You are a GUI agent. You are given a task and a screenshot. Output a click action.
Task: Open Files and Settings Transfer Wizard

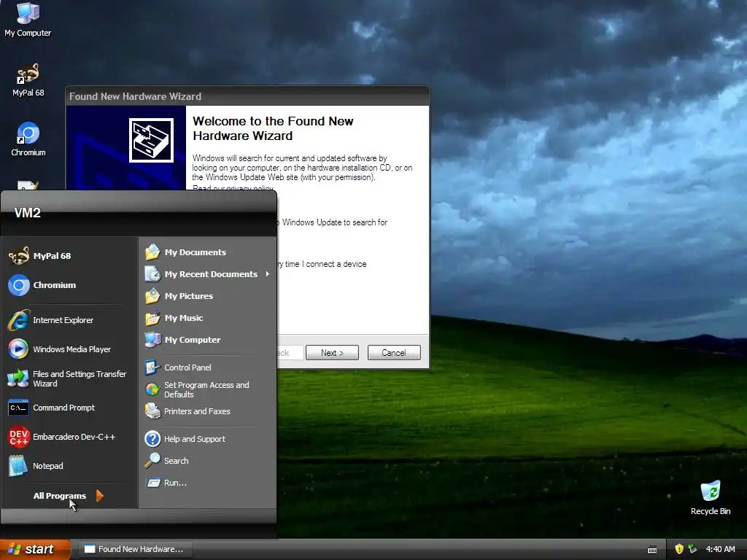click(x=69, y=378)
